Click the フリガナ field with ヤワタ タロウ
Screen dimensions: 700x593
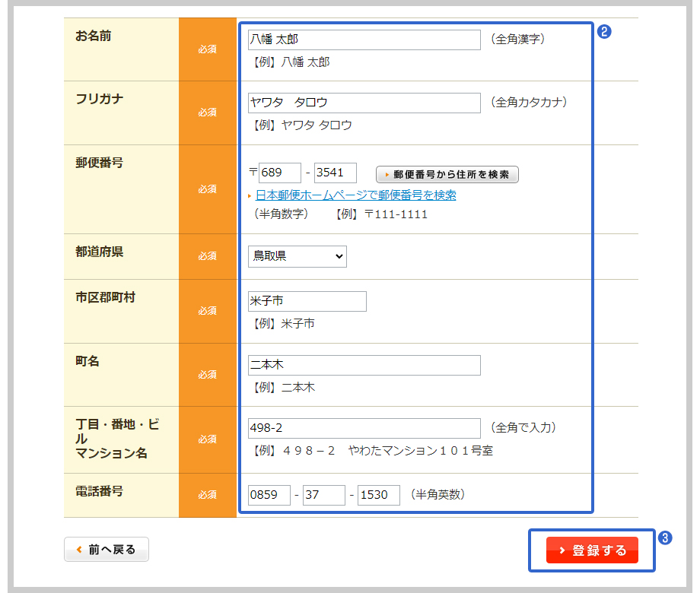click(x=364, y=103)
